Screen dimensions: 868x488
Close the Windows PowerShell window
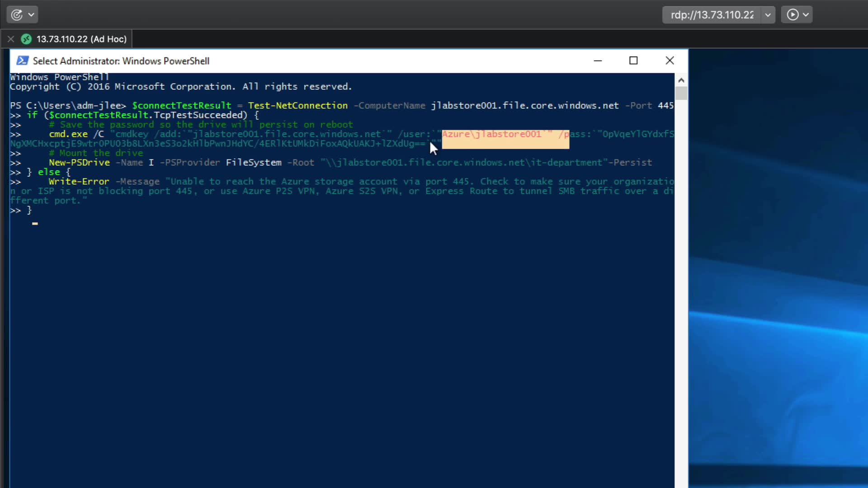670,61
